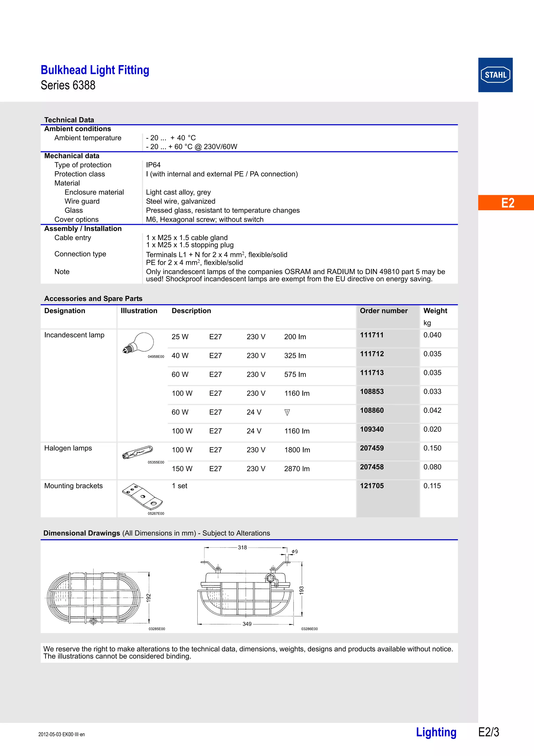Click the Weight column header
The height and width of the screenshot is (756, 534).
click(x=435, y=311)
